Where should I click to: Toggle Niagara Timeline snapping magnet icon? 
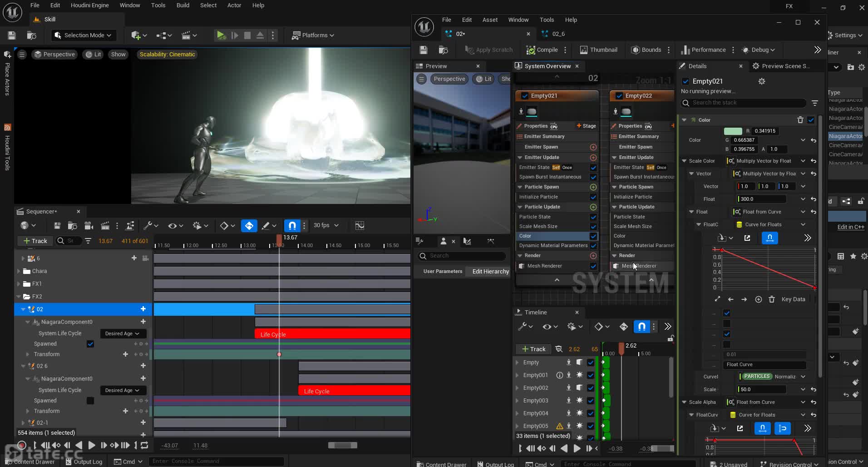click(x=641, y=327)
